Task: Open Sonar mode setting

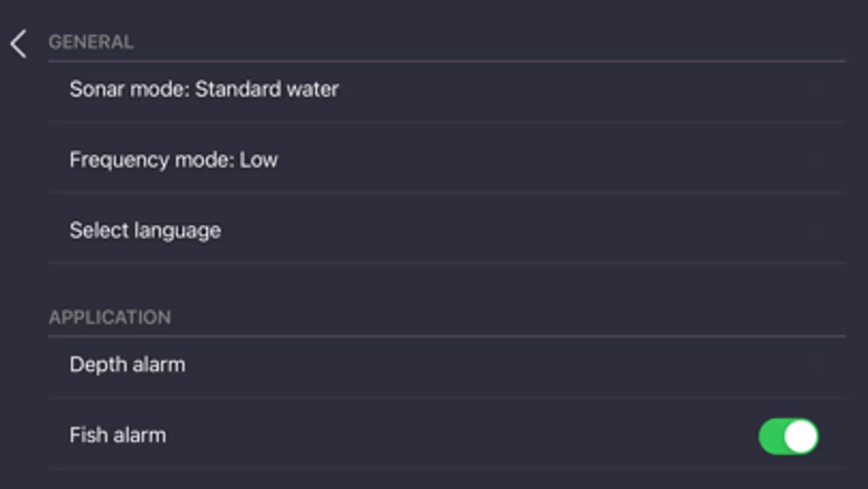Action: pyautogui.click(x=204, y=90)
